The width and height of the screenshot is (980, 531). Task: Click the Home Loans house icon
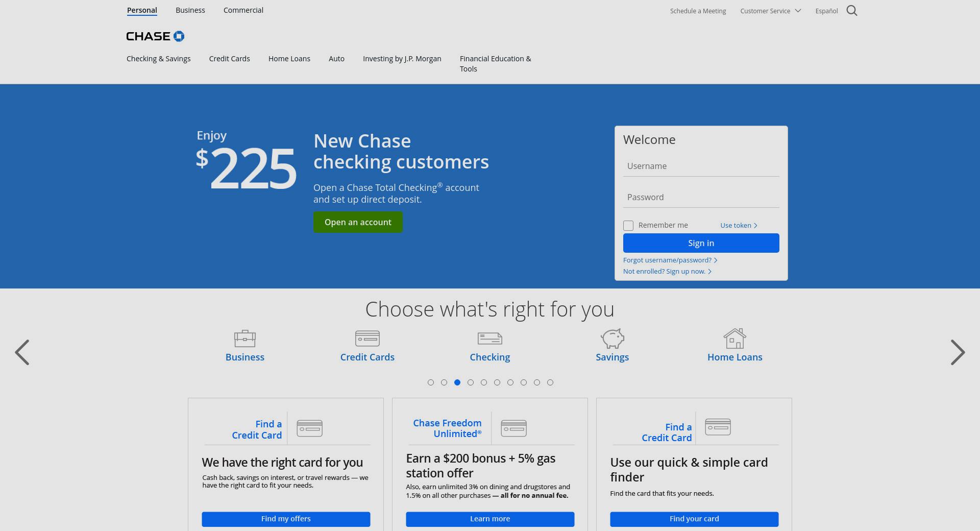pyautogui.click(x=735, y=338)
